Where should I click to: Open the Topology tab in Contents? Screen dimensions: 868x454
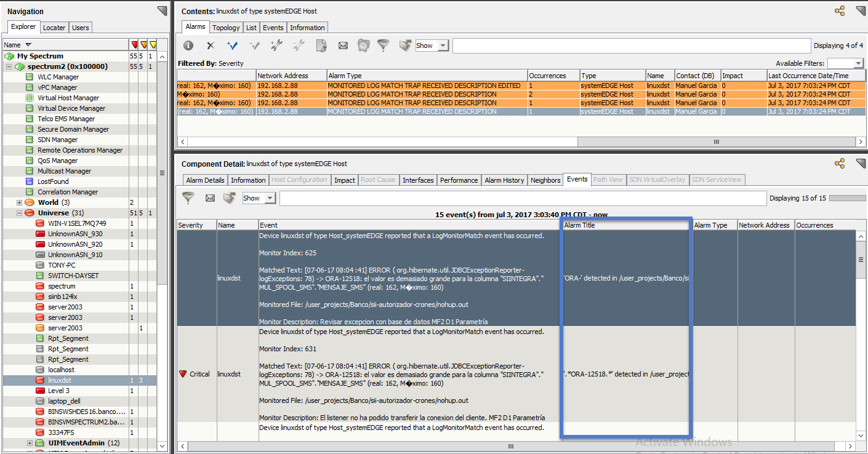(226, 28)
